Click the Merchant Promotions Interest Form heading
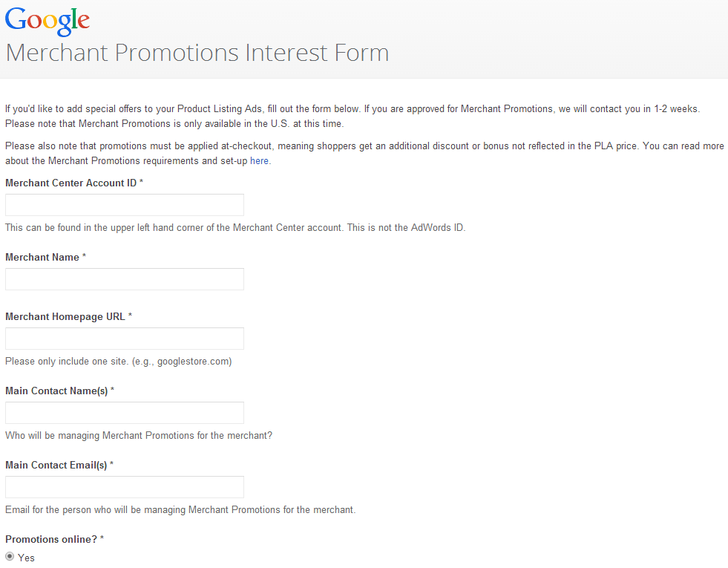 coord(197,53)
